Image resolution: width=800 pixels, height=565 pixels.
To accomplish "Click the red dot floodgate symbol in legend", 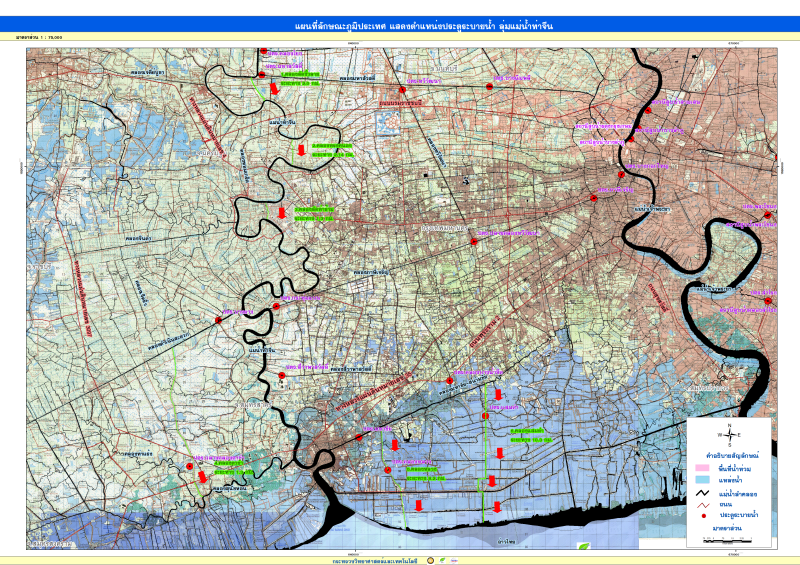I will 703,515.
